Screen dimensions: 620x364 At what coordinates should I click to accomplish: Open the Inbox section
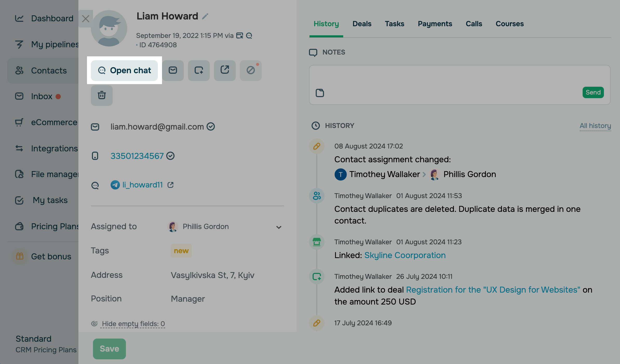[x=42, y=96]
